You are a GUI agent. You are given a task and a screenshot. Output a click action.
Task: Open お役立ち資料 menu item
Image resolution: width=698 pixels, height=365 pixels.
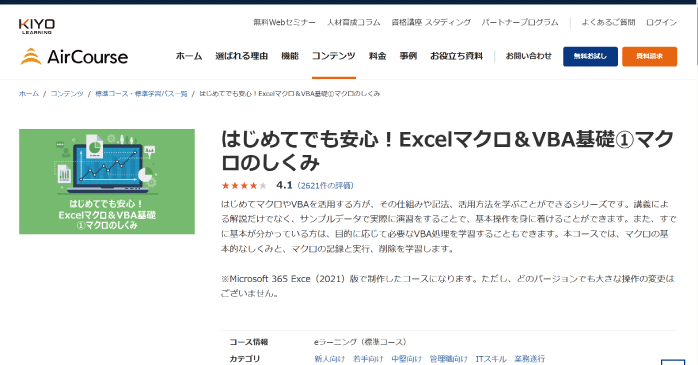pos(456,56)
